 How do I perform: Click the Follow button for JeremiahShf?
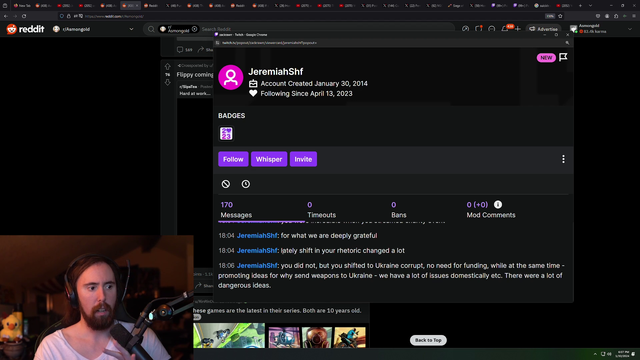[x=233, y=159]
